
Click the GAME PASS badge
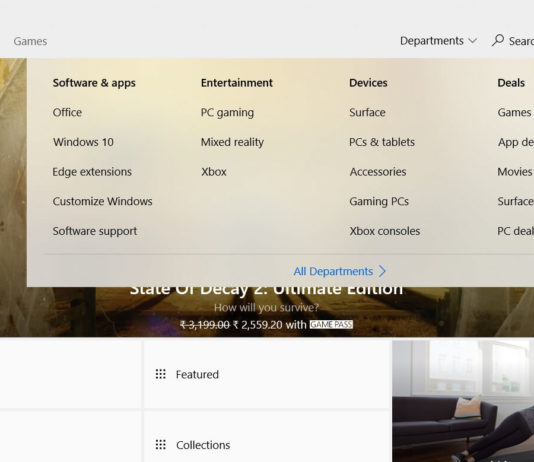click(331, 324)
